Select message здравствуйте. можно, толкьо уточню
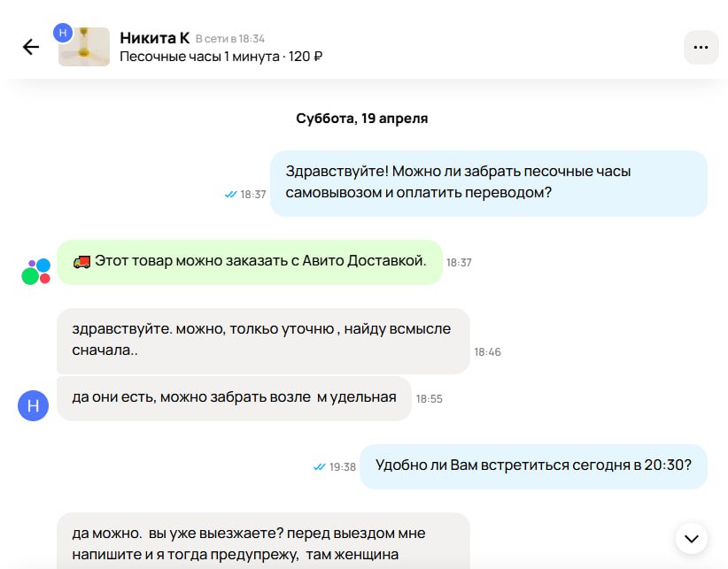The width and height of the screenshot is (728, 569). point(263,341)
